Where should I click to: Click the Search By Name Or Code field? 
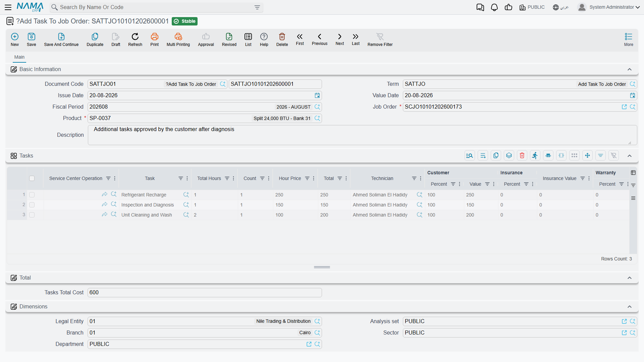point(156,7)
